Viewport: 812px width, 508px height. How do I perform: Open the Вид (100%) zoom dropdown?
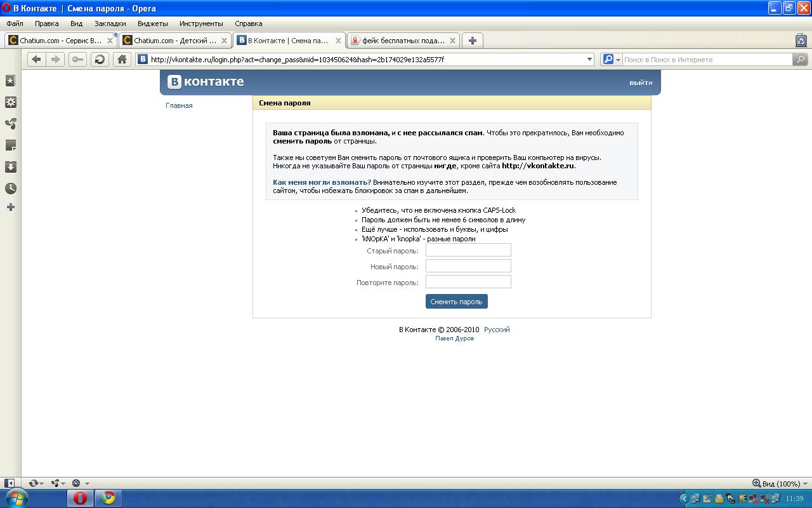[x=804, y=484]
